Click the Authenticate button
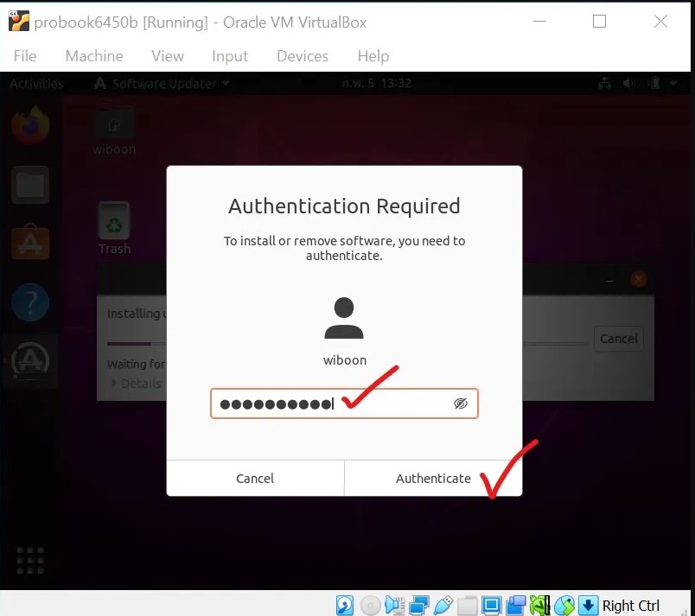695x616 pixels. (x=433, y=478)
